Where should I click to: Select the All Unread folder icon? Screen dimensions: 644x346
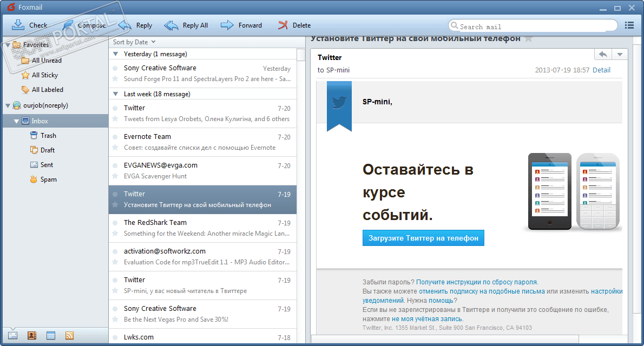point(25,61)
